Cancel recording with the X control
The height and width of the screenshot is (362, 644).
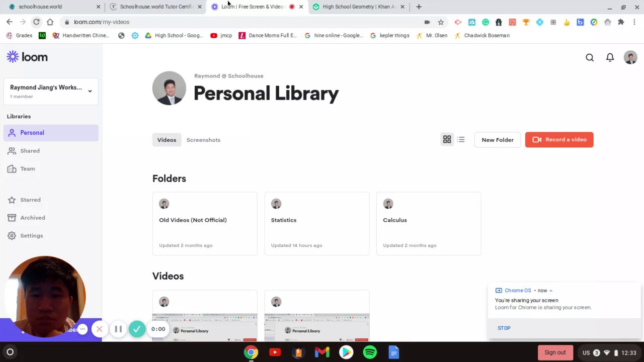(x=99, y=329)
